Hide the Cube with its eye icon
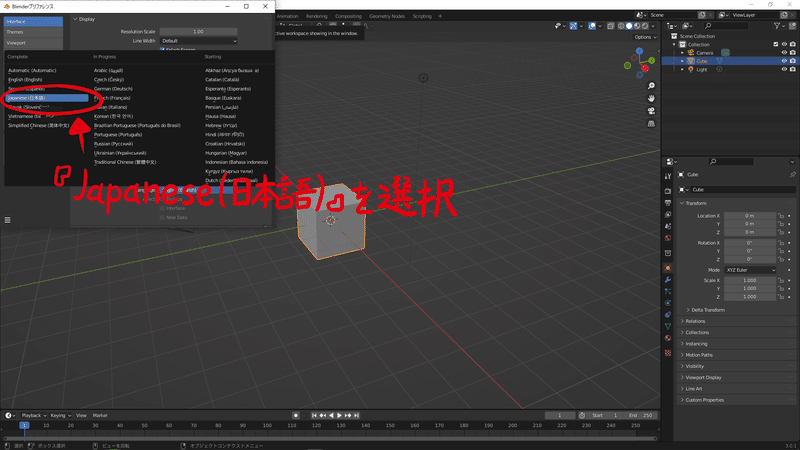800x450 pixels. [x=784, y=61]
